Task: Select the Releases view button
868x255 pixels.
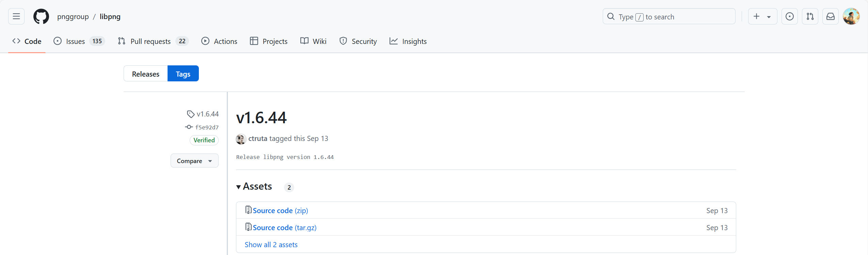Action: [x=146, y=74]
